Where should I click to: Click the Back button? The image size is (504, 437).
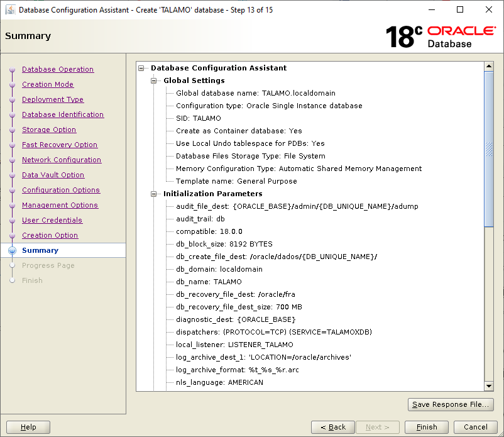click(333, 427)
